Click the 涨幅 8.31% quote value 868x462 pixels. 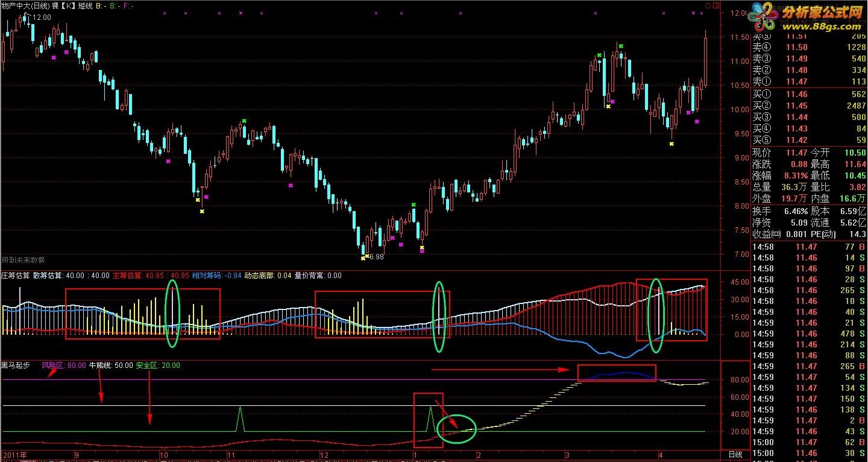(x=795, y=176)
